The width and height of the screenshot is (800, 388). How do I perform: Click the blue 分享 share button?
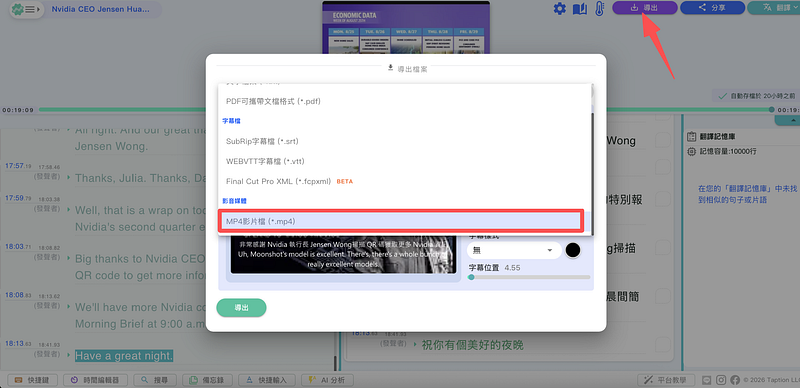pos(712,8)
